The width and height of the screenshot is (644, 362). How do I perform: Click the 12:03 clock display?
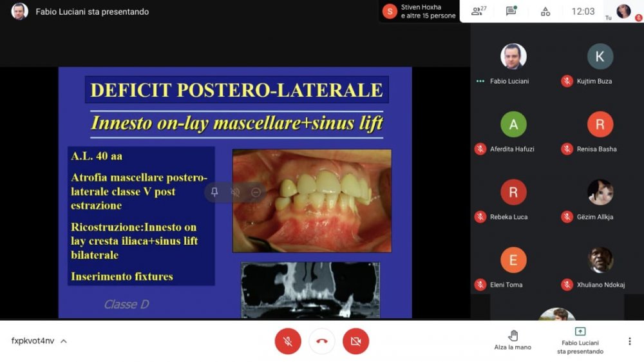tap(583, 12)
